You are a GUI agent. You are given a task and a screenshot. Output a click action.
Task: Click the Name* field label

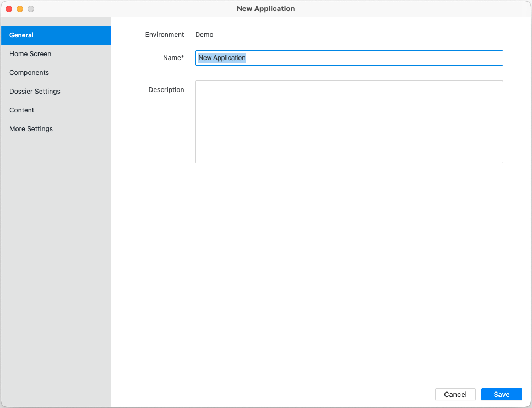[173, 58]
